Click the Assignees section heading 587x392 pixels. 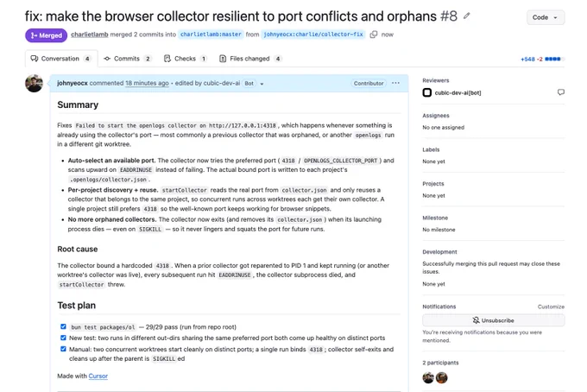[x=436, y=116]
